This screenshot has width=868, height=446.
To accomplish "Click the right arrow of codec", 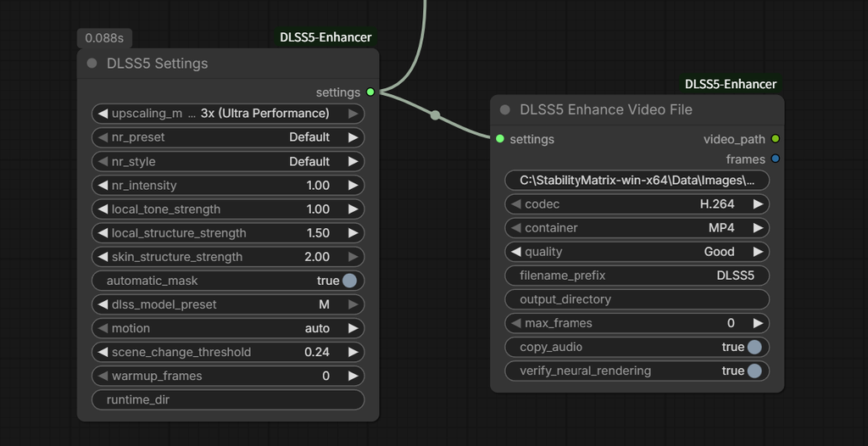I will [x=759, y=204].
